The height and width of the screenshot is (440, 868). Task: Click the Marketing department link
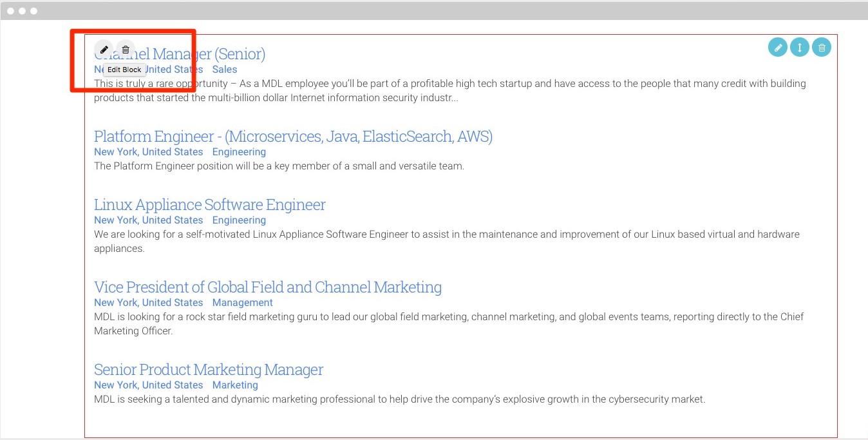point(235,385)
